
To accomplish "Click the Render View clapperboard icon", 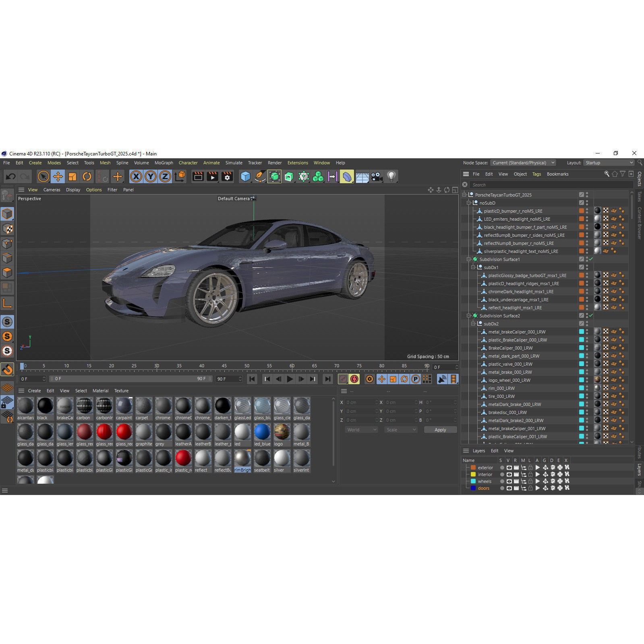I will [198, 176].
